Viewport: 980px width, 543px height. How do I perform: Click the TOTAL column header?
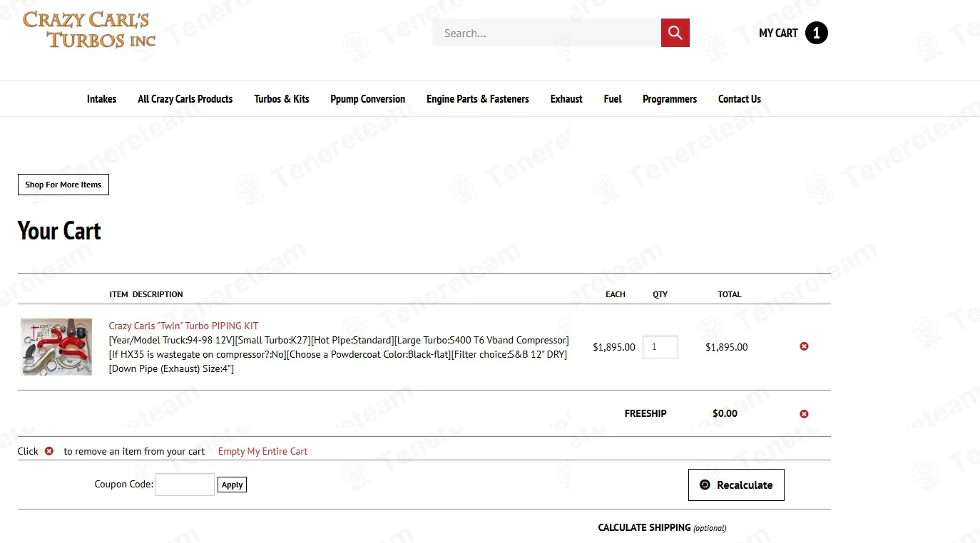[730, 294]
